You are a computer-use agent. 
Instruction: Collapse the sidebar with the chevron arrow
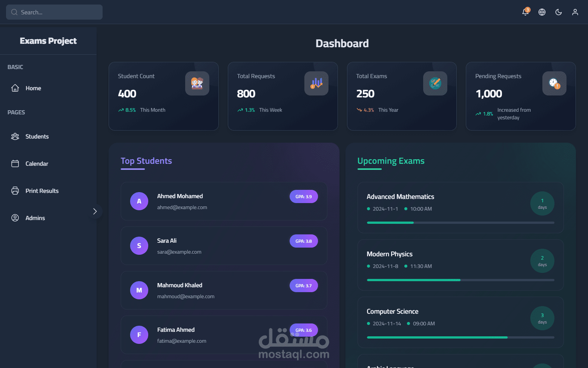tap(95, 211)
